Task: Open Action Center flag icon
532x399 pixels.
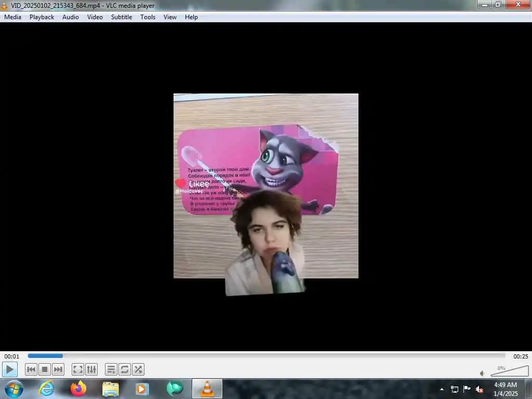Action: [x=467, y=389]
